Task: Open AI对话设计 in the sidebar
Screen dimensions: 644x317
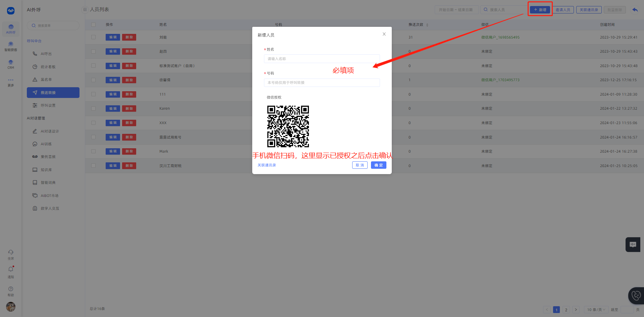Action: coord(53,131)
